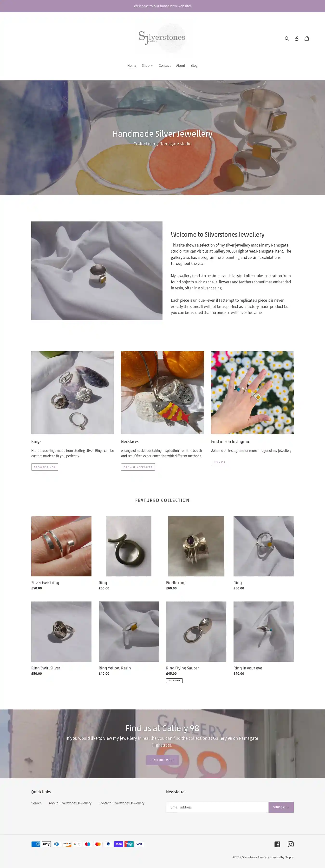325x868 pixels.
Task: Click the Subscribe newsletter button
Action: pyautogui.click(x=281, y=807)
